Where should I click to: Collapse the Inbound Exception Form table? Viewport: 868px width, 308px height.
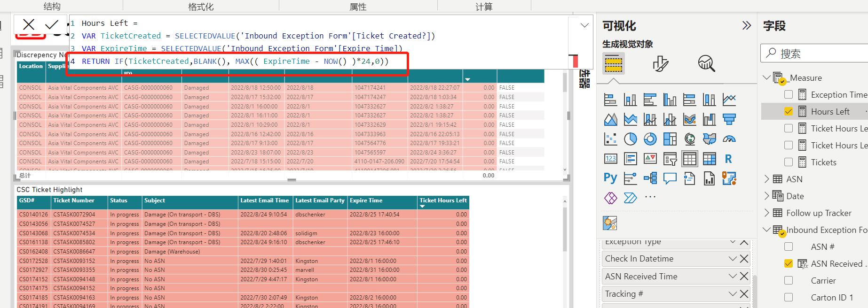click(x=766, y=229)
